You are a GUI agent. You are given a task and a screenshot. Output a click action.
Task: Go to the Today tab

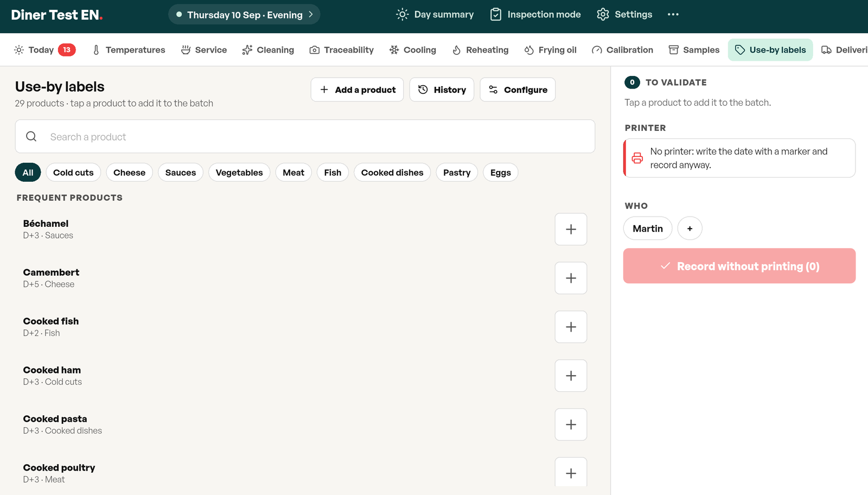pos(44,50)
